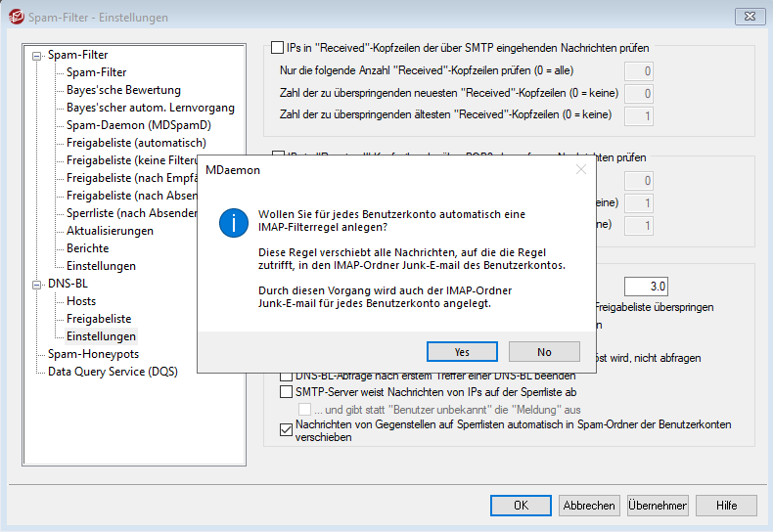Screen dimensions: 773x532
Task: Click the blue information icon in the dialog
Action: point(233,223)
